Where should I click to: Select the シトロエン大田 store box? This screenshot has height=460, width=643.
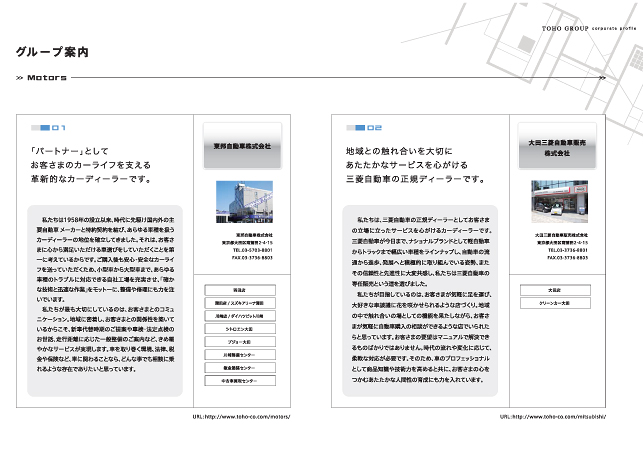[240, 329]
